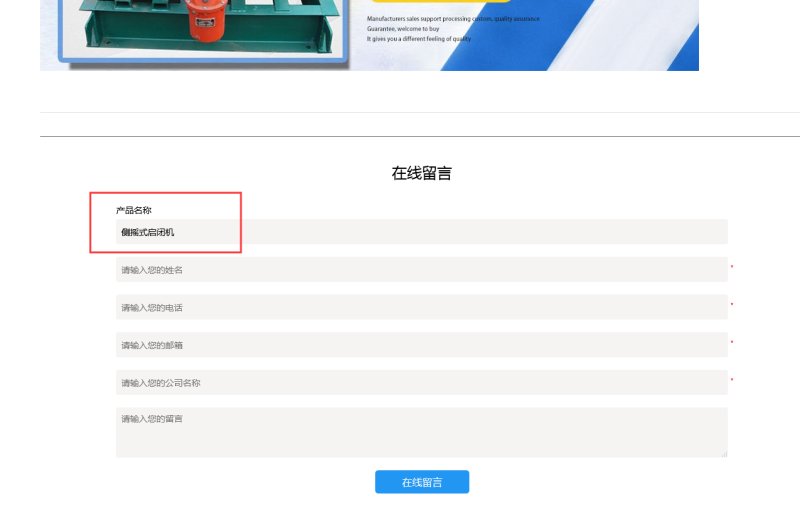Image resolution: width=800 pixels, height=523 pixels.
Task: Focus the 请输入您的公司名称 company field
Action: click(x=421, y=383)
